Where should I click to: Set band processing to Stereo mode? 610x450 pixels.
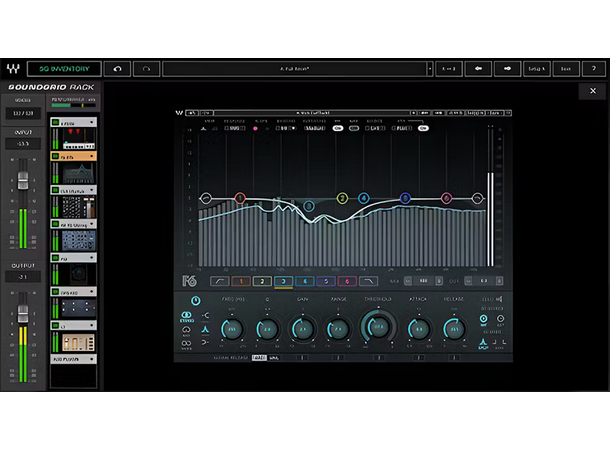pyautogui.click(x=187, y=317)
